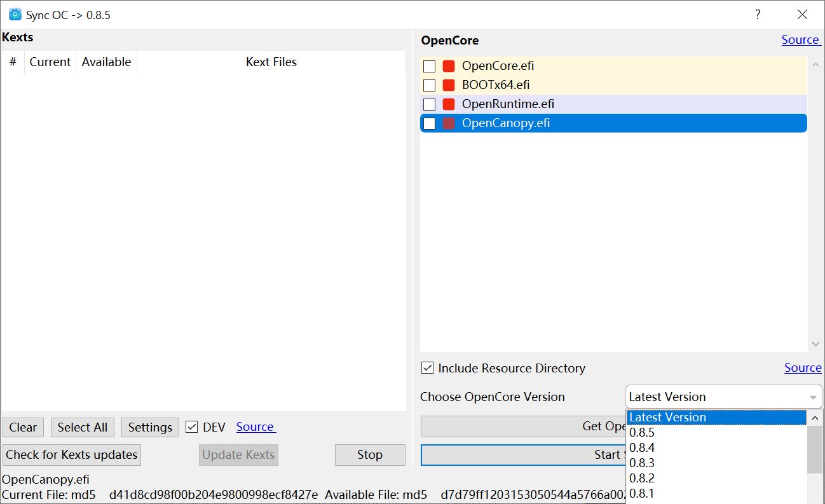Open the Choose OpenCore Version combo box
The width and height of the screenshot is (825, 504).
point(724,397)
